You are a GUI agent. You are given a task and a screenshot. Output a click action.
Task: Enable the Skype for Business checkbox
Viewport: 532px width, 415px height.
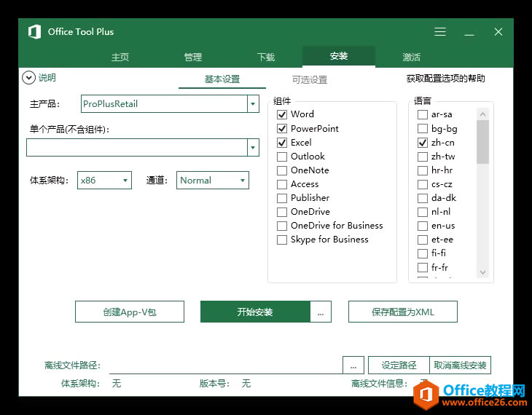(282, 240)
